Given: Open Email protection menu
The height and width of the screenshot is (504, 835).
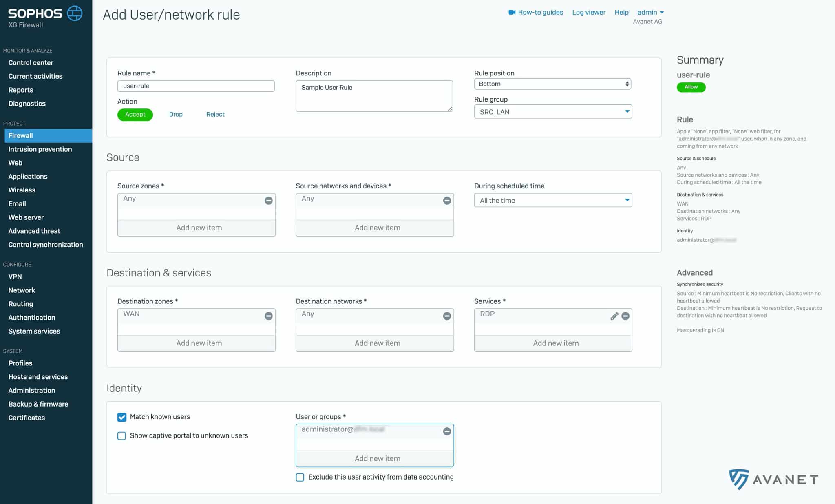Looking at the screenshot, I should pyautogui.click(x=17, y=204).
